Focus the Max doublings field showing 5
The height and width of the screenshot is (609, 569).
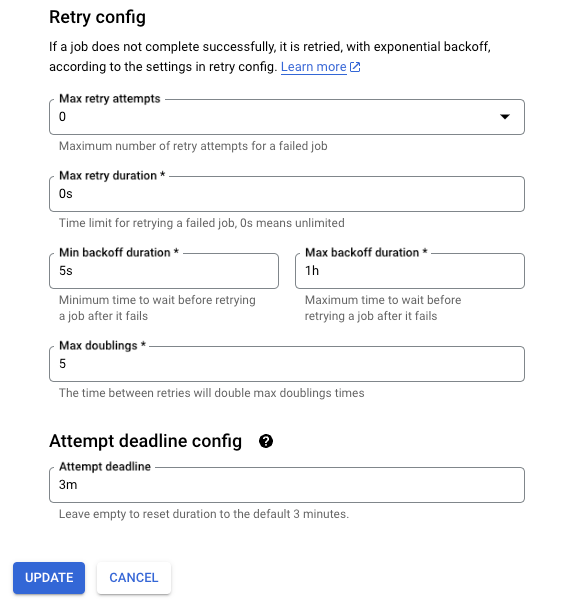(287, 364)
